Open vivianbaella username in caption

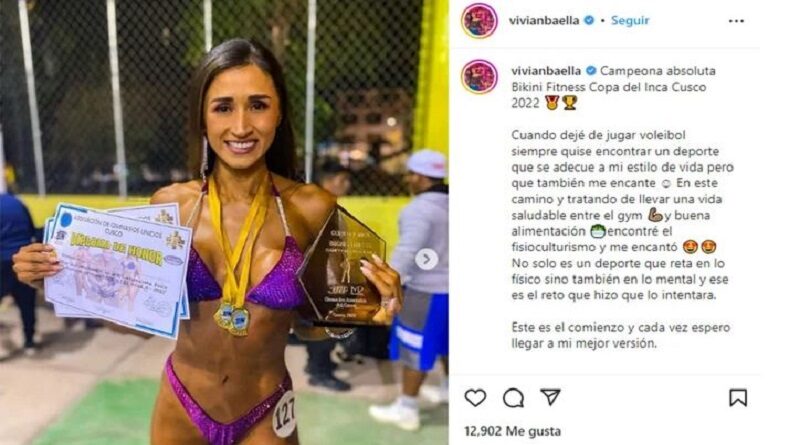546,70
